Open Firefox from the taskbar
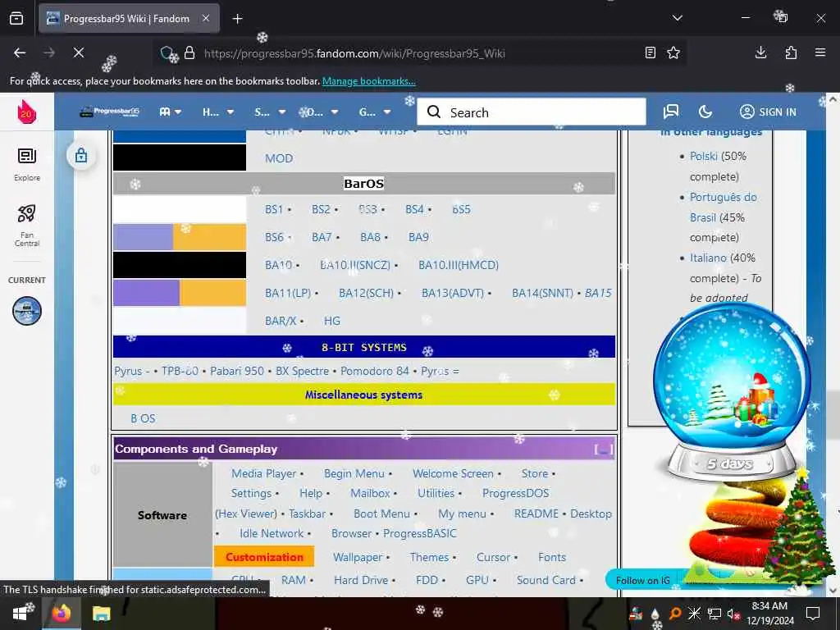840x630 pixels. coord(61,614)
